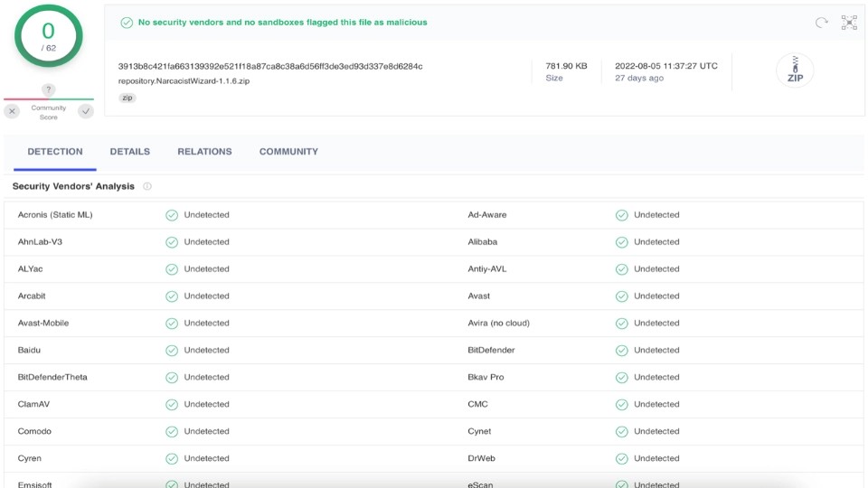Open Security Vendors' Analysis info icon

[147, 186]
